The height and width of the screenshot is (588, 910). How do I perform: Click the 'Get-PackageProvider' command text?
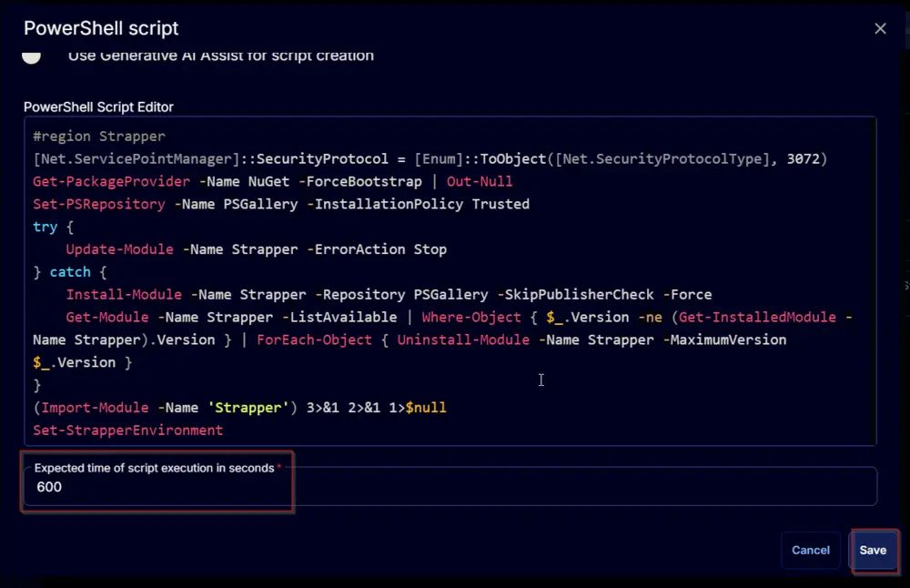(111, 182)
